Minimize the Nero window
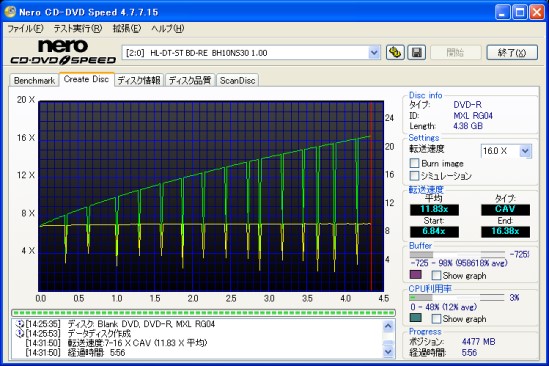This screenshot has width=549, height=366. tap(502, 12)
